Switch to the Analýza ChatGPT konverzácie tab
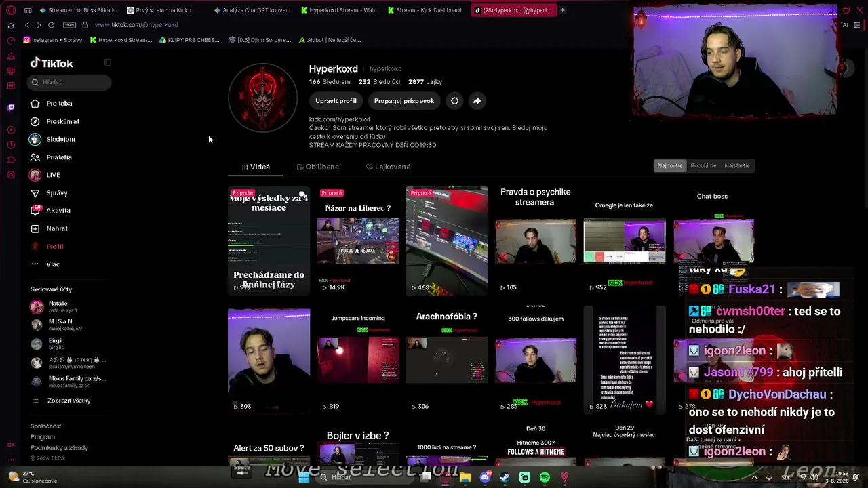 (x=252, y=10)
